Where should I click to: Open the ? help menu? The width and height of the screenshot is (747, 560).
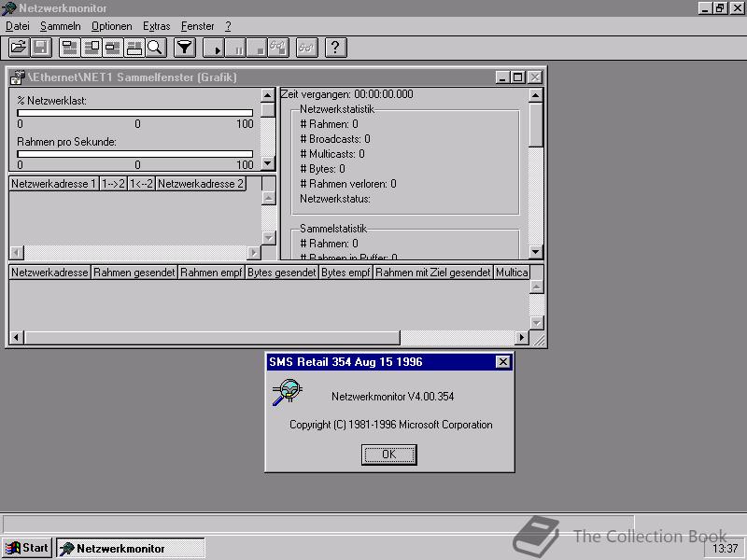tap(228, 26)
